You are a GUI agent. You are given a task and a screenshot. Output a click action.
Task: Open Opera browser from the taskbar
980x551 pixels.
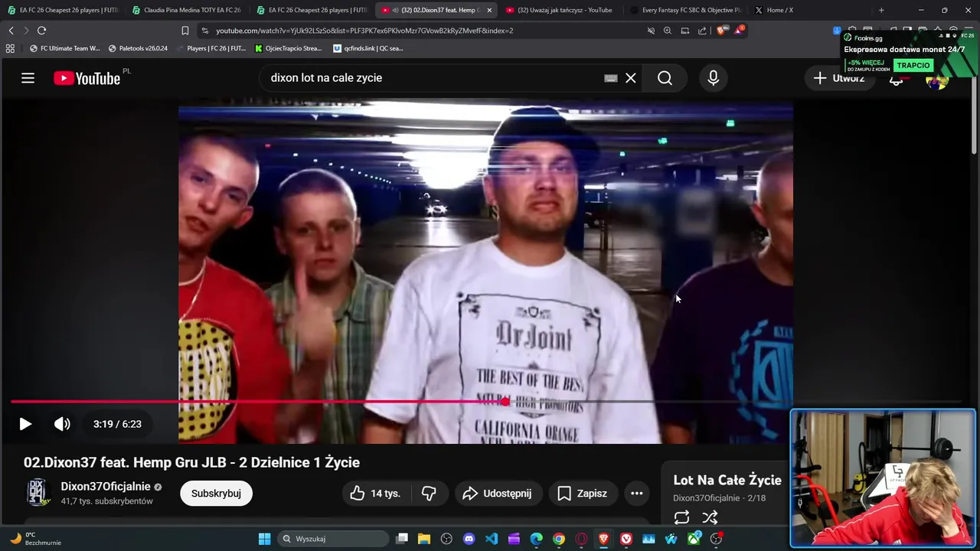(581, 539)
